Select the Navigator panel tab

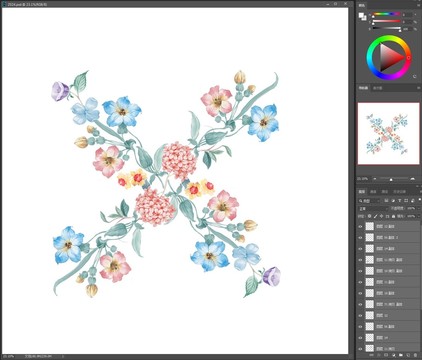[x=363, y=88]
